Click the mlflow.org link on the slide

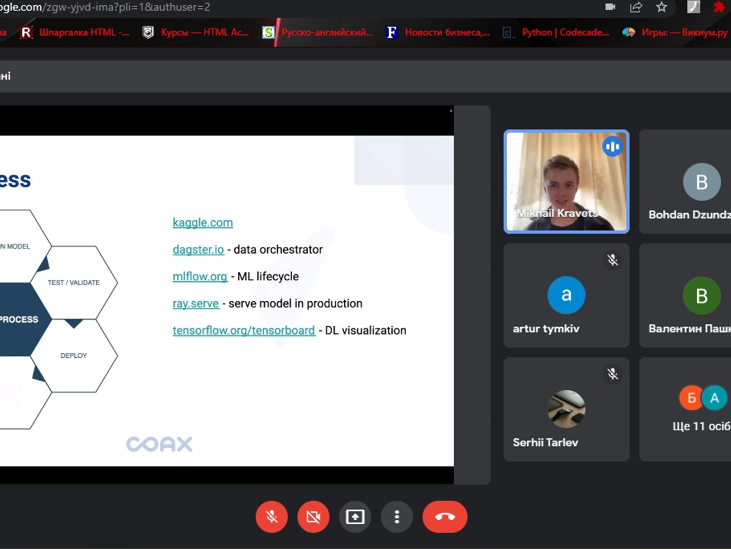point(200,276)
